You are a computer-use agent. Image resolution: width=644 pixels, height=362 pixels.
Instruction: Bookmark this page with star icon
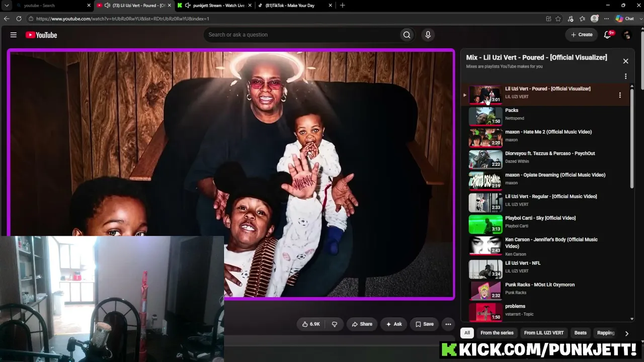pos(558,19)
